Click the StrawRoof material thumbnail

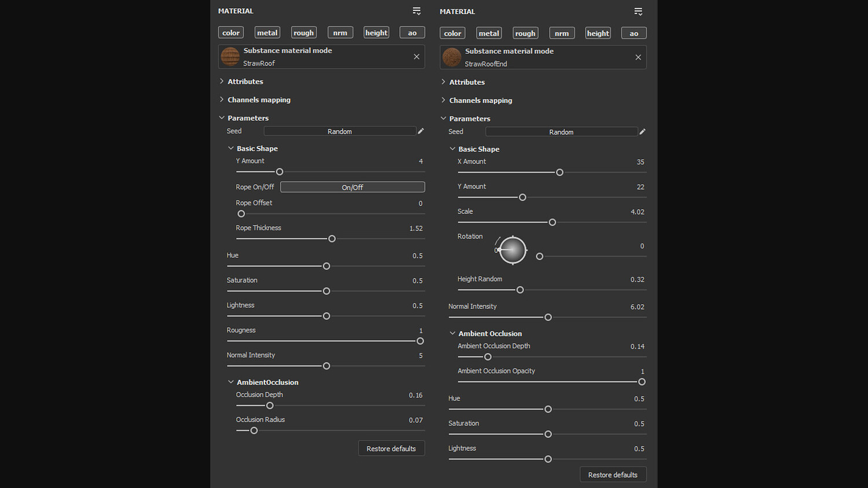(230, 57)
